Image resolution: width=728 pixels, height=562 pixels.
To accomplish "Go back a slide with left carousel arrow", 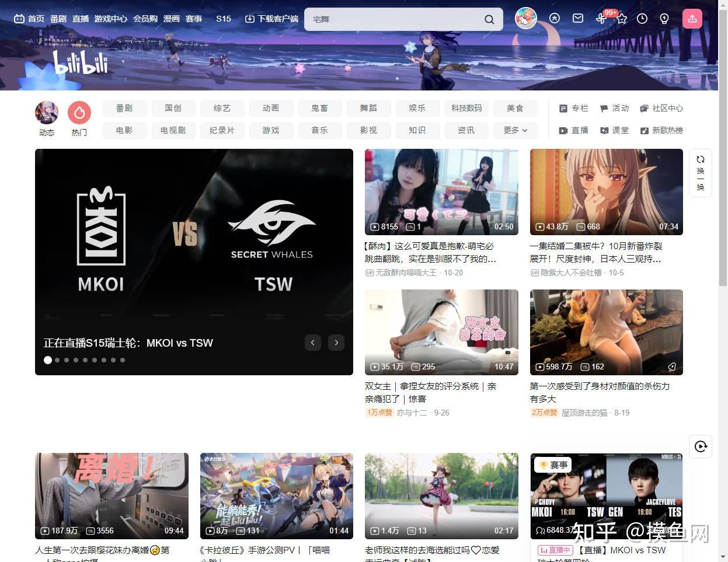I will click(312, 343).
